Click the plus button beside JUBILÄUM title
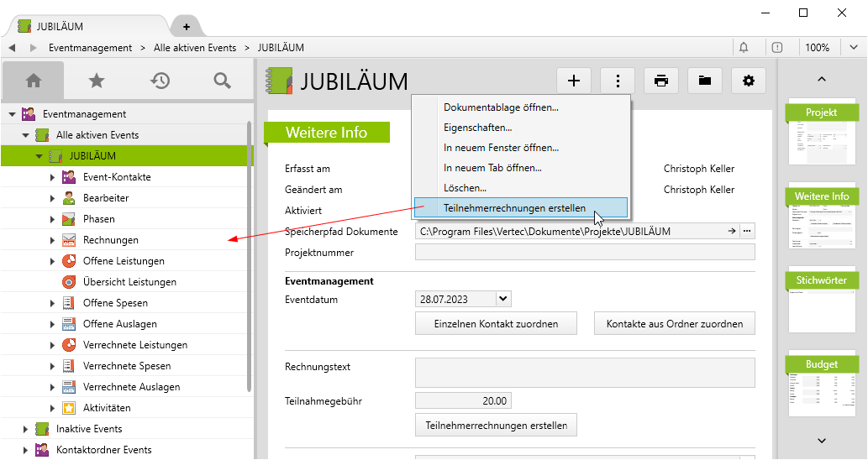 coord(574,81)
